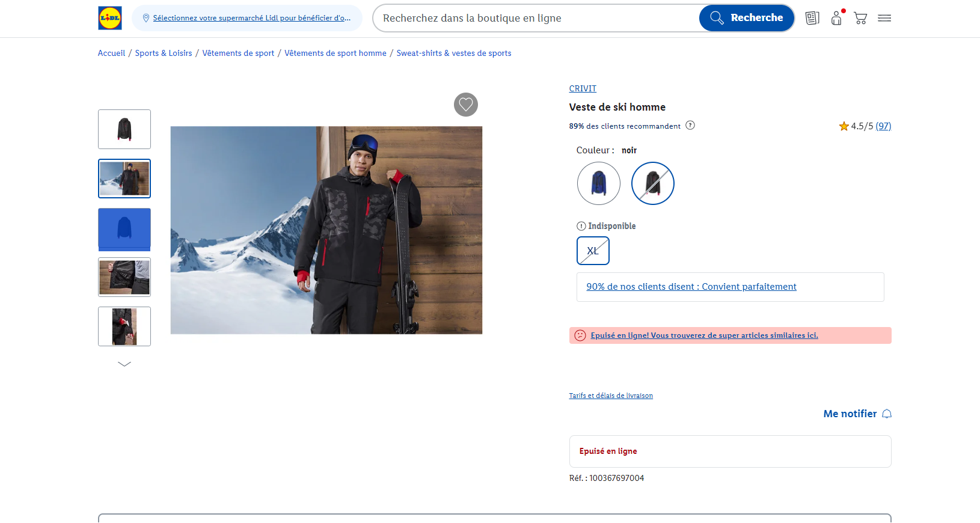
Task: Click the store location pin icon
Action: pos(145,18)
